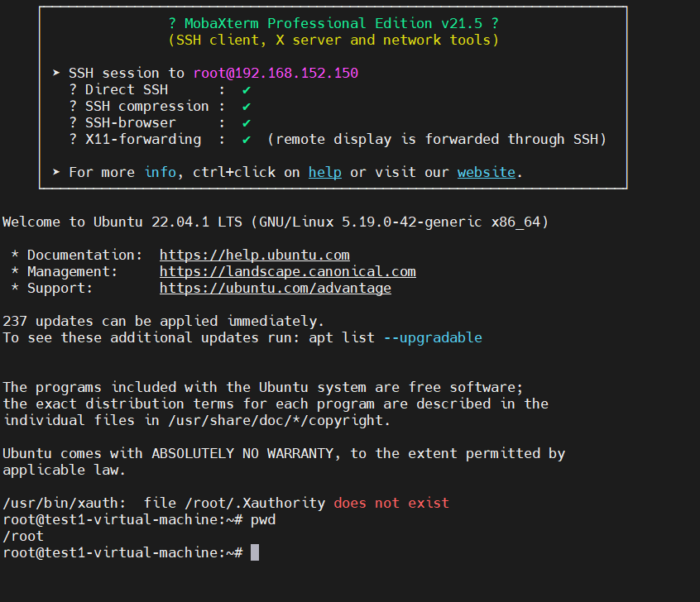This screenshot has height=602, width=700.
Task: Click the SSH-browser green checkmark
Action: coord(247,123)
